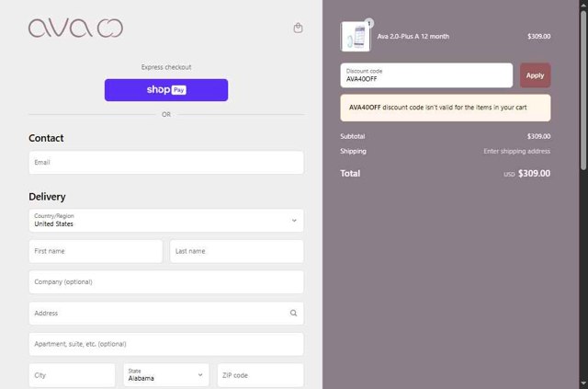Screen dimensions: 588x389
Task: Click the Ava 2.0-Plus A 12 month name
Action: coord(413,37)
